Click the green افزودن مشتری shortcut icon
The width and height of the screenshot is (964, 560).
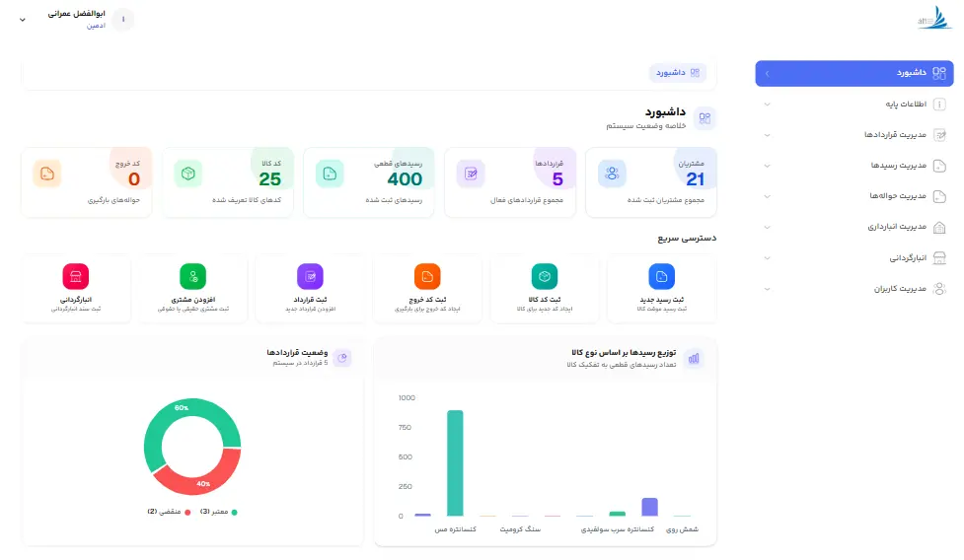193,276
